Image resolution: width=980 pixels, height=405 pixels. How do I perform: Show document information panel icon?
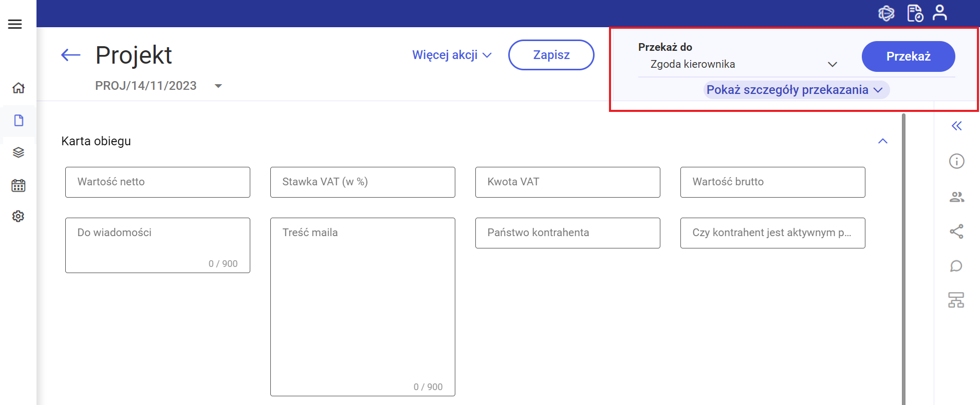[x=956, y=161]
